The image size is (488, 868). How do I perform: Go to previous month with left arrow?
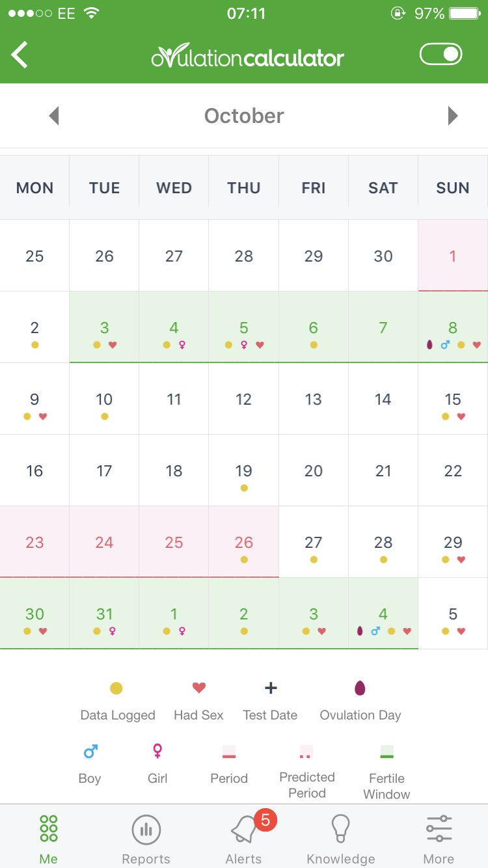point(54,116)
